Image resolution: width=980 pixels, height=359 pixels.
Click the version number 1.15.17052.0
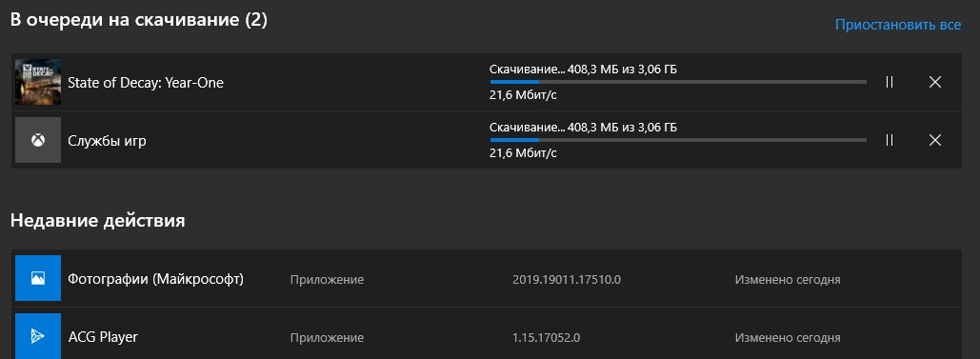[x=547, y=338]
